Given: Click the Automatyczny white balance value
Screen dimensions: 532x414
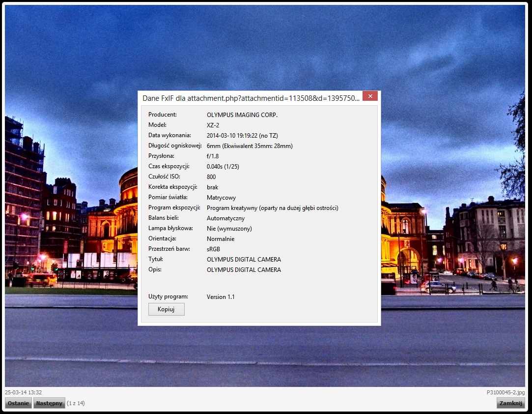Looking at the screenshot, I should 225,218.
